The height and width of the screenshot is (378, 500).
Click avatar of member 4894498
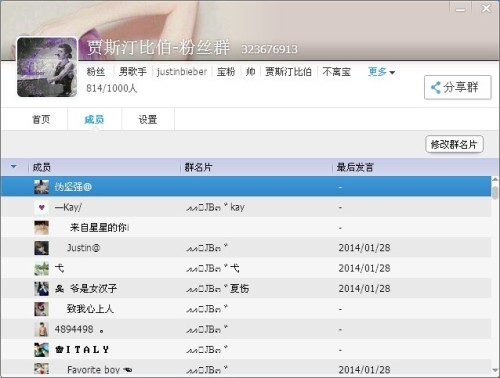click(x=41, y=329)
